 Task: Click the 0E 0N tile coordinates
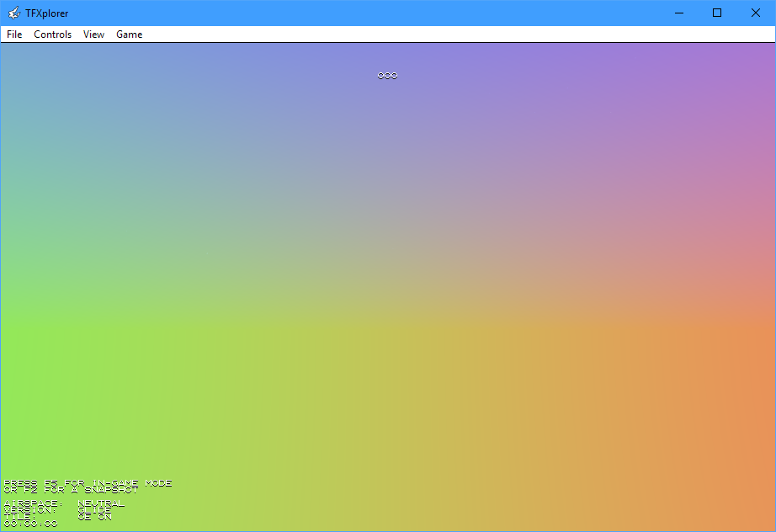point(94,517)
